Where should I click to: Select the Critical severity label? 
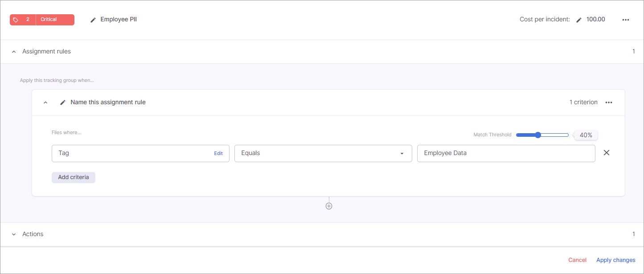coord(49,20)
